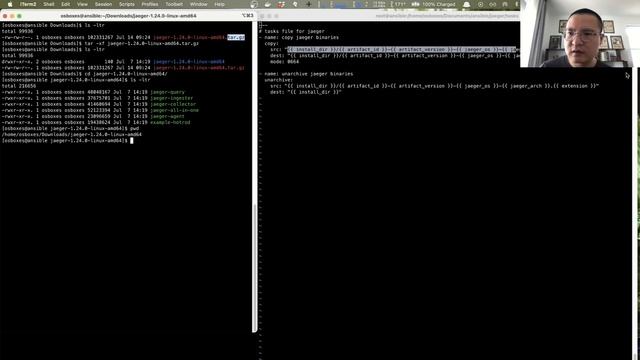Click the jaeger-agent file name
Image resolution: width=640 pixels, height=360 pixels.
pyautogui.click(x=167, y=116)
